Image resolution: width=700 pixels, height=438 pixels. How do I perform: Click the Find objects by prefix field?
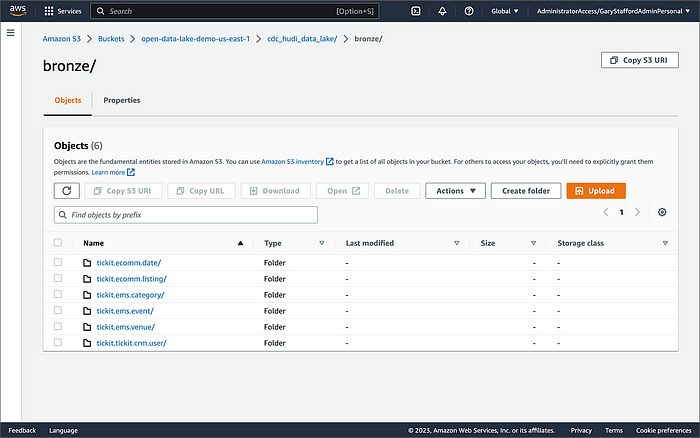tap(186, 215)
